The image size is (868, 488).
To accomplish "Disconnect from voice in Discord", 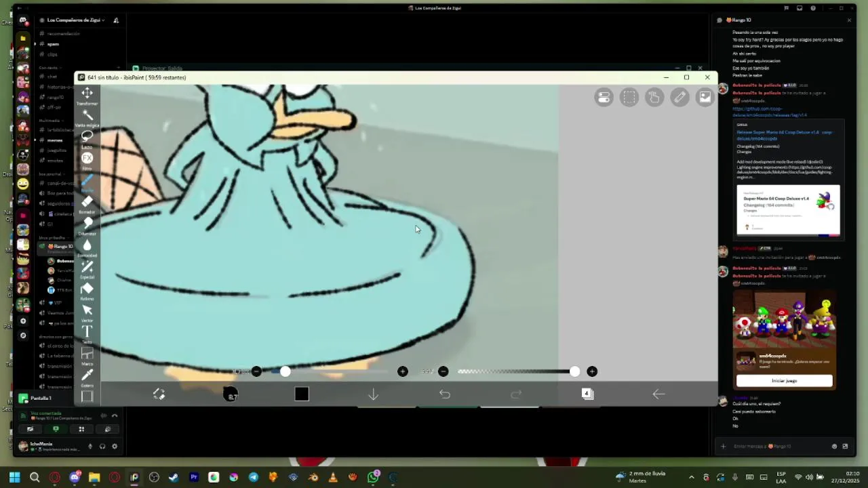I will point(115,415).
